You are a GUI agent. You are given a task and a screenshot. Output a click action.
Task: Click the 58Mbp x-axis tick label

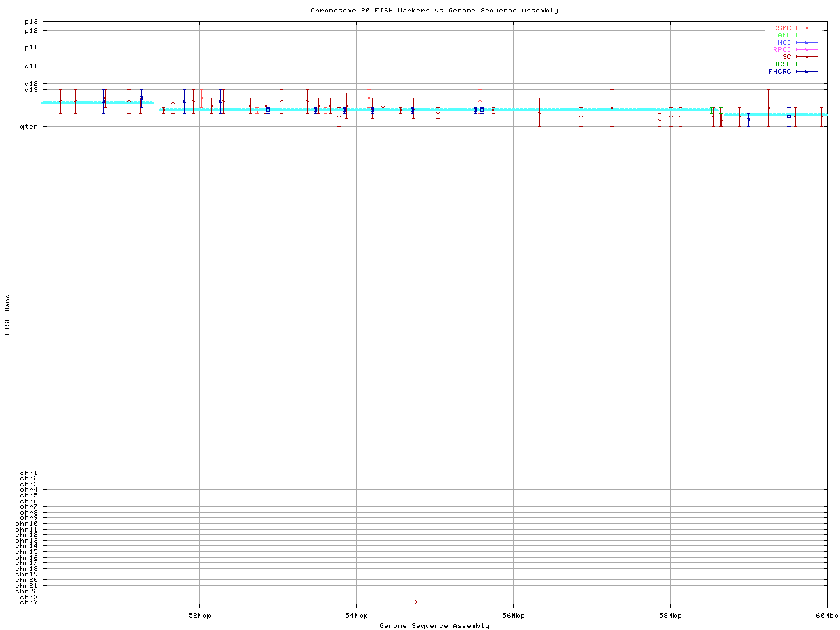(x=670, y=616)
